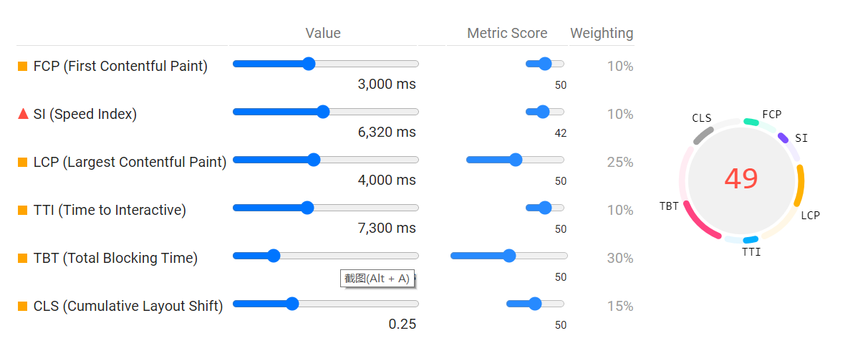Click the TBT (Total Blocking Time) label

click(x=115, y=259)
